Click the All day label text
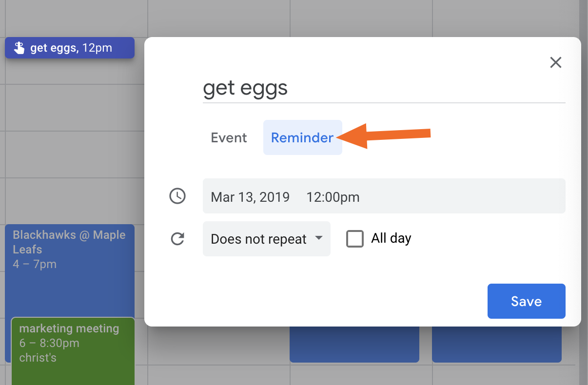Image resolution: width=588 pixels, height=385 pixels. coord(391,238)
